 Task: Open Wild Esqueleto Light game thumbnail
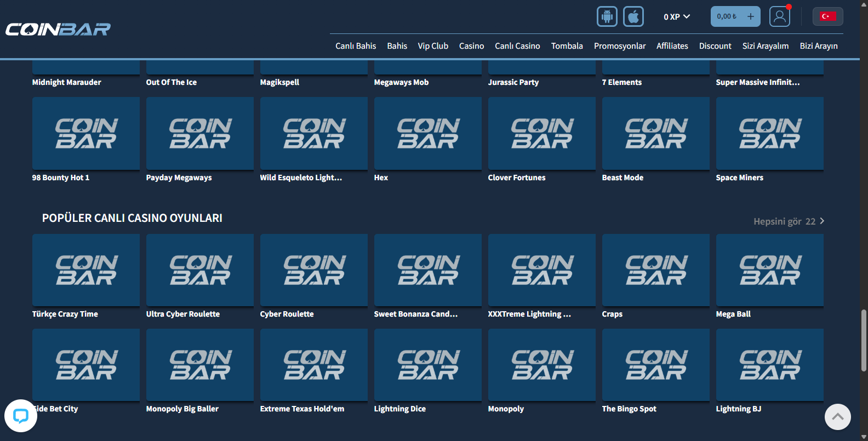(314, 133)
